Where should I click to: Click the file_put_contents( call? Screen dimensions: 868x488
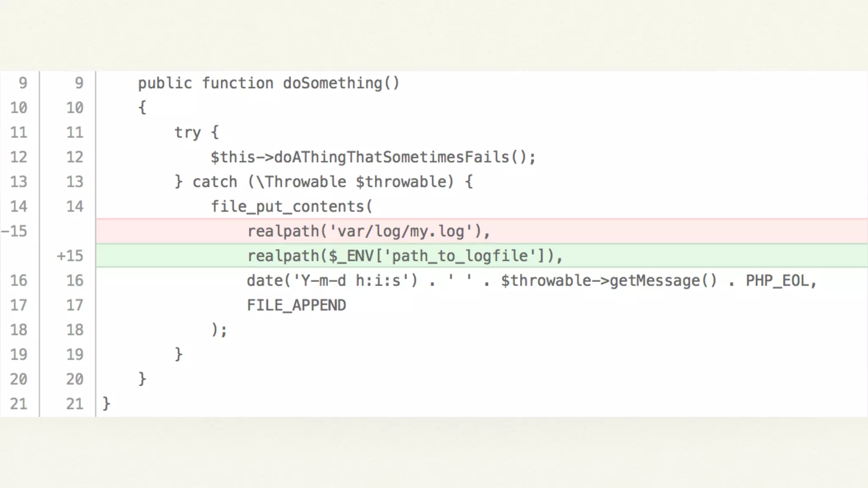click(292, 207)
